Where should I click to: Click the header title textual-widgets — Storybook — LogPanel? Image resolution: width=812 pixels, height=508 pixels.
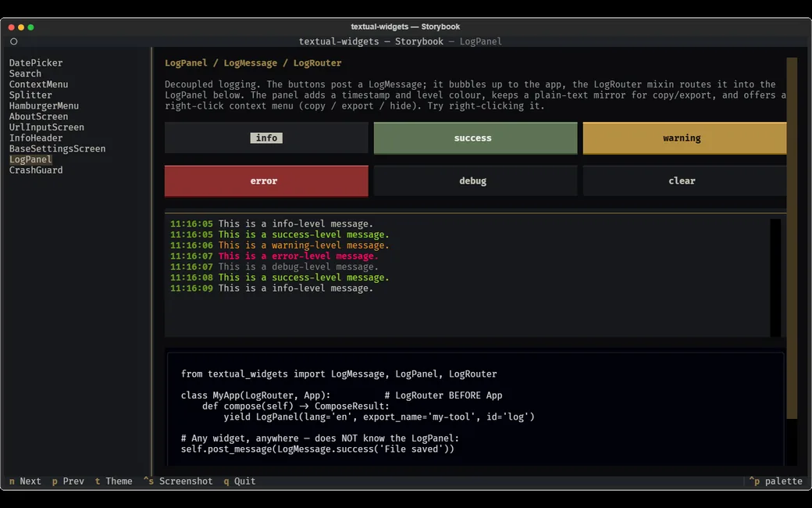pos(400,41)
